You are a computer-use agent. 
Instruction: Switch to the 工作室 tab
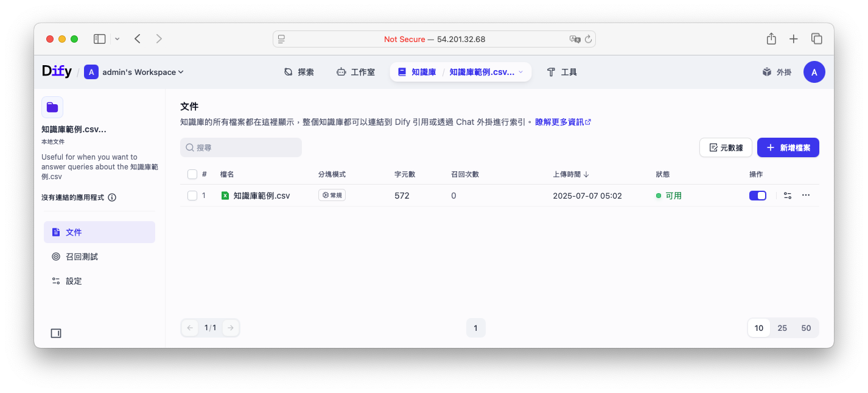pos(355,72)
